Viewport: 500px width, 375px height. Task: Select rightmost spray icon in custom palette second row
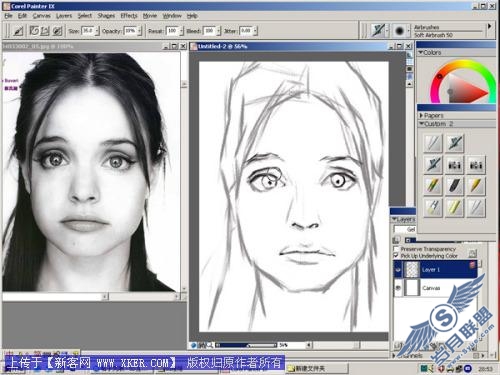point(476,164)
